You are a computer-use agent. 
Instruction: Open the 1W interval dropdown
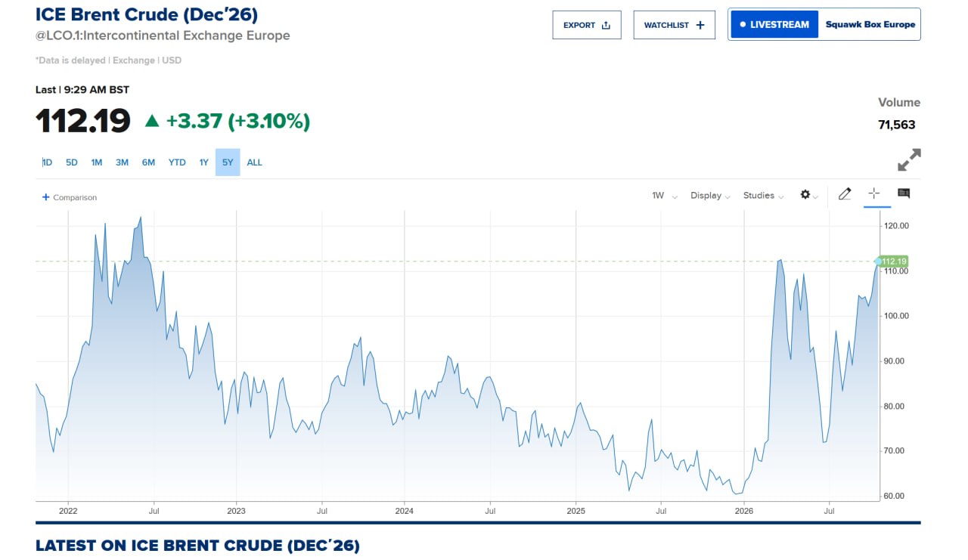665,195
